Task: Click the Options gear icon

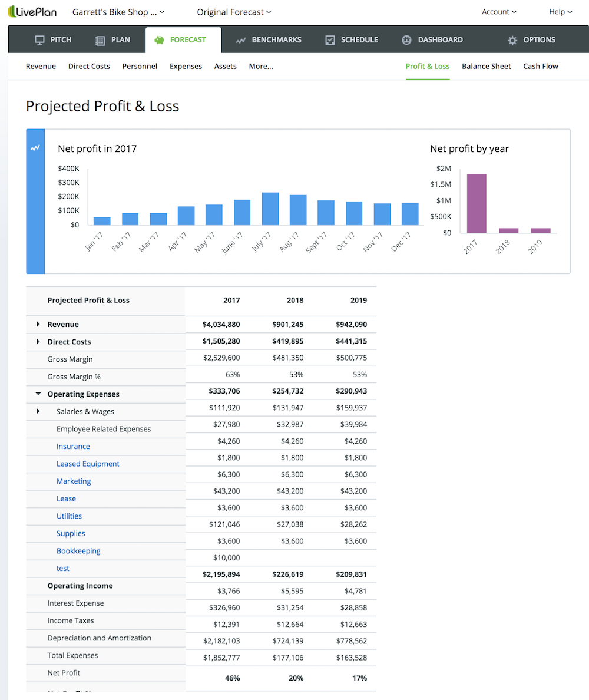Action: point(512,40)
